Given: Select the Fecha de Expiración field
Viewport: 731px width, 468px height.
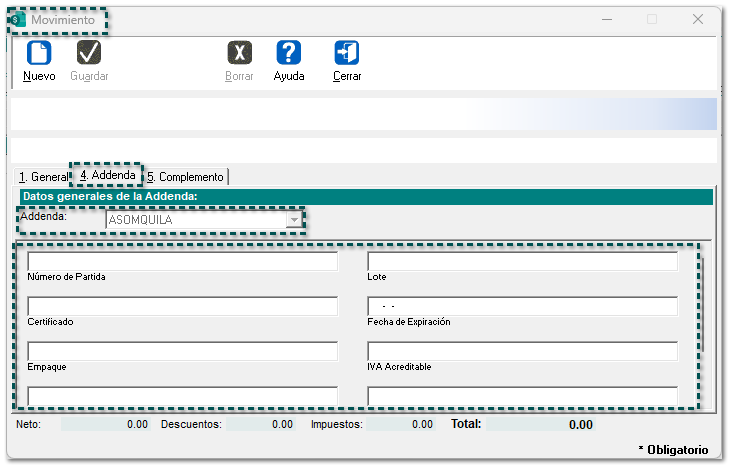Looking at the screenshot, I should coord(522,307).
